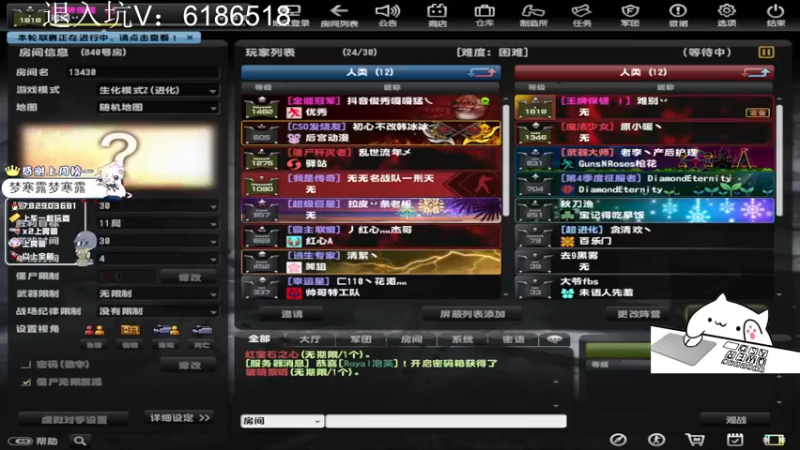Click the red team list scrollbar
The height and width of the screenshot is (450, 800).
pyautogui.click(x=780, y=161)
